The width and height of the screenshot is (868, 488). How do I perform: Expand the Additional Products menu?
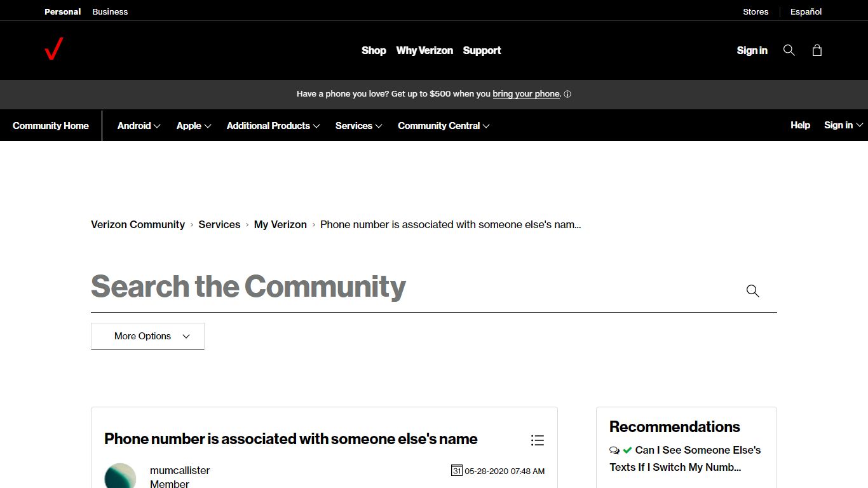coord(273,126)
